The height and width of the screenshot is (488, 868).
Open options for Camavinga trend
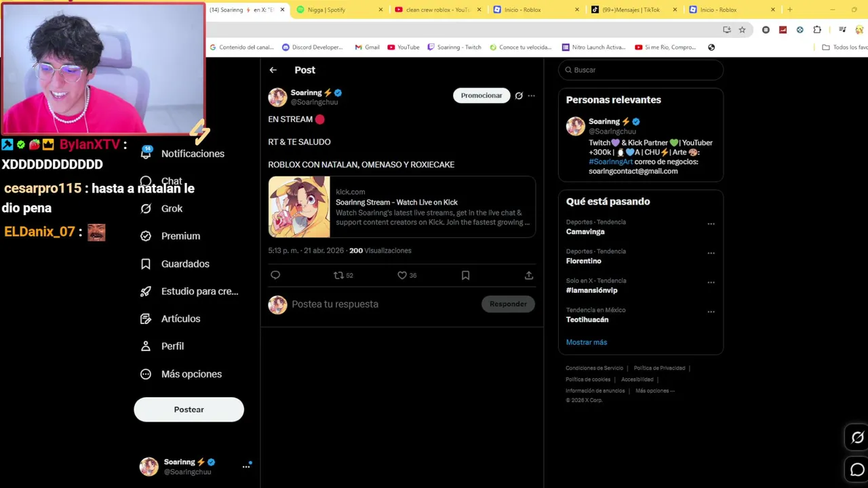[711, 224]
